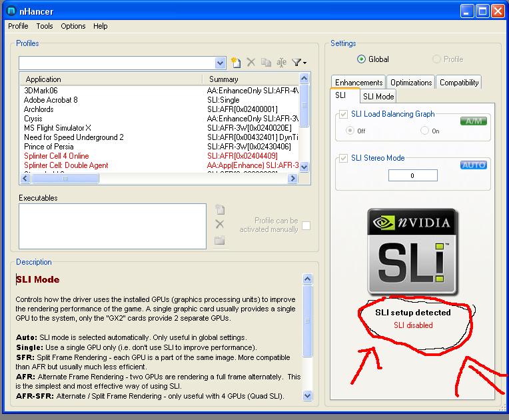Viewport: 509px width, 420px height.
Task: Select Splinter Cell: Double Agent profile
Action: coord(160,165)
